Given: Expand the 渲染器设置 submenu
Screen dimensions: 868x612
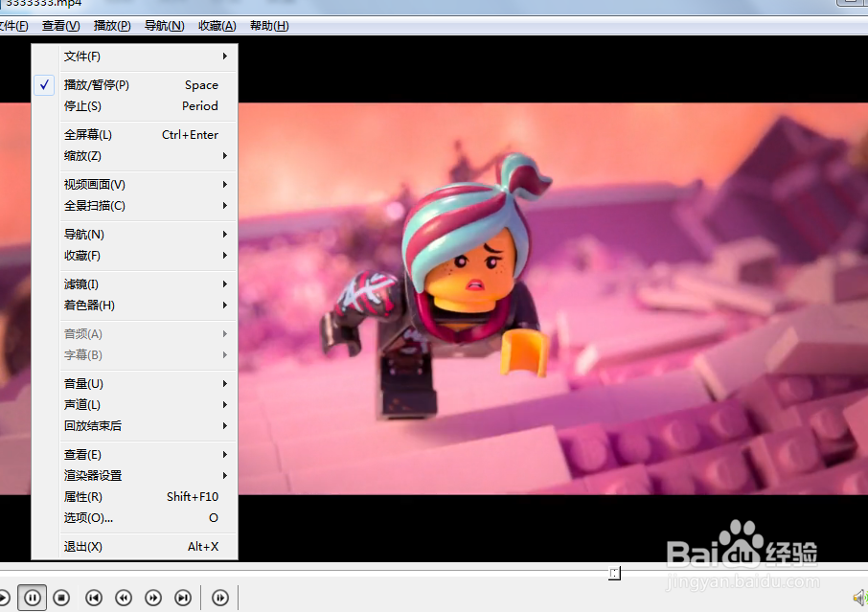Looking at the screenshot, I should coord(134,476).
